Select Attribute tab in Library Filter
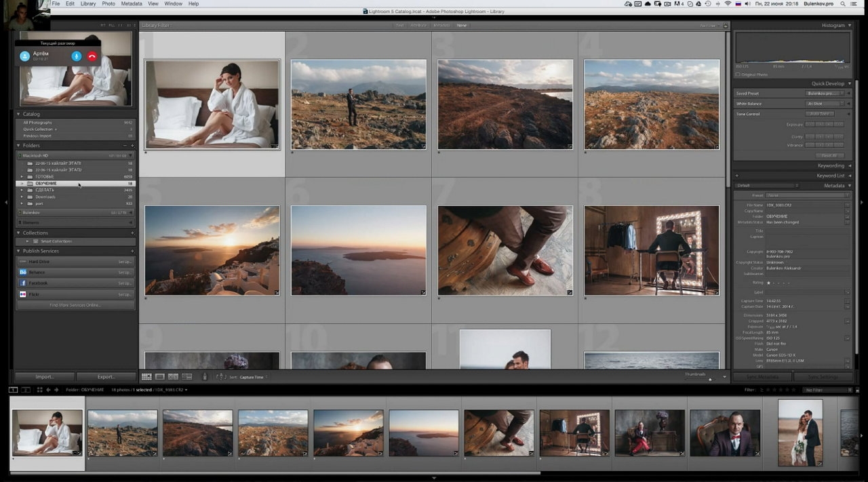The width and height of the screenshot is (868, 482). point(418,26)
